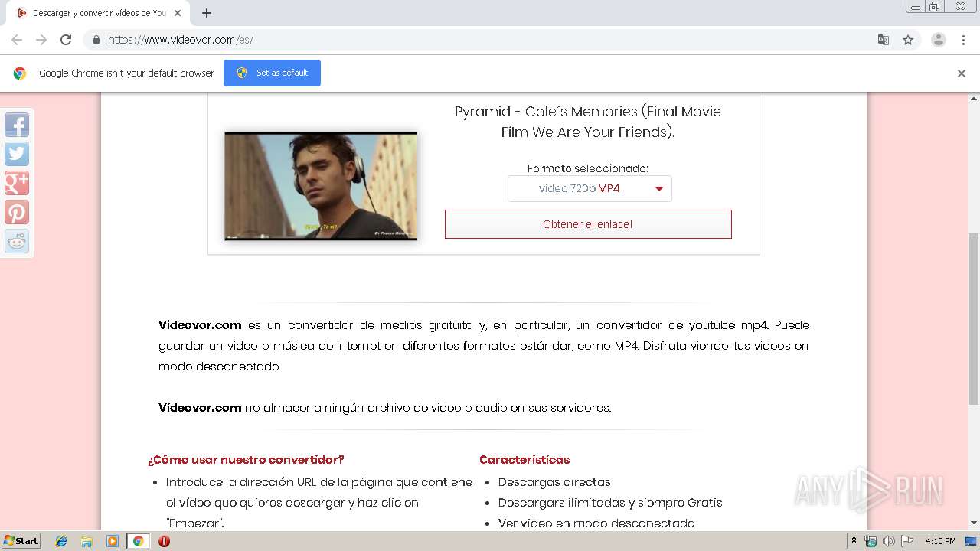Open the Chrome three-dot menu
This screenshot has height=551, width=980.
pyautogui.click(x=963, y=40)
